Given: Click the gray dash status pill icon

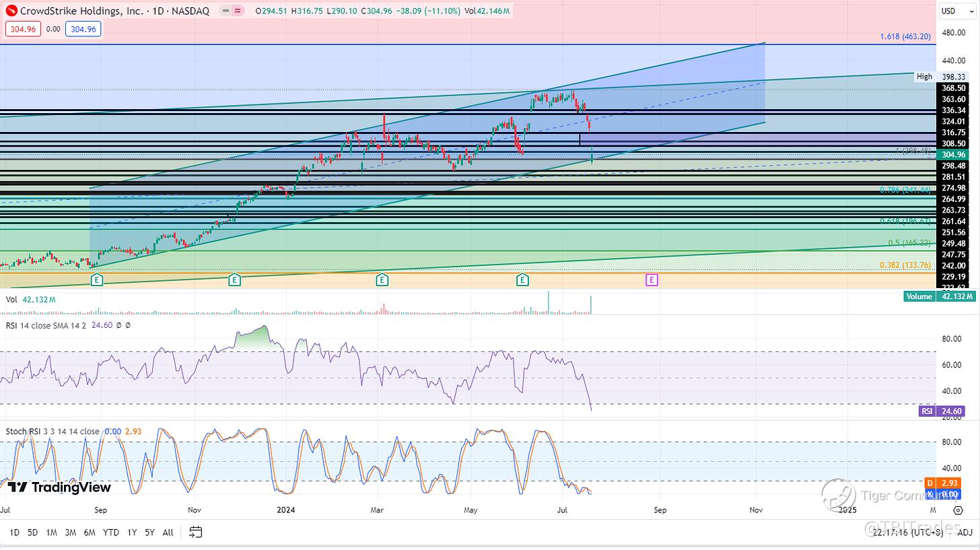Looking at the screenshot, I should [226, 11].
